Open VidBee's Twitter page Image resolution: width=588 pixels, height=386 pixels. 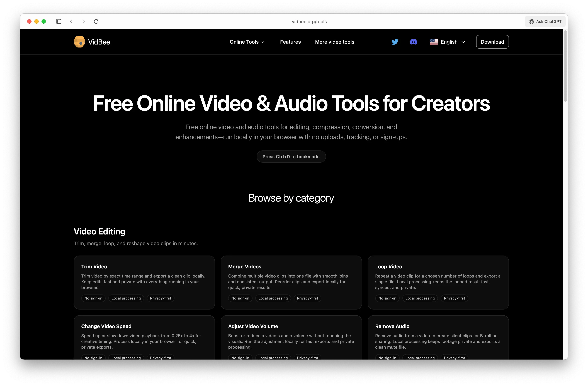[395, 42]
